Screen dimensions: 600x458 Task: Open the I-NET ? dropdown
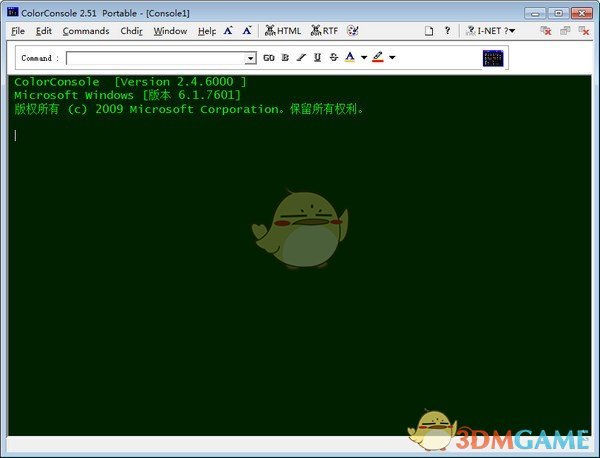(491, 31)
